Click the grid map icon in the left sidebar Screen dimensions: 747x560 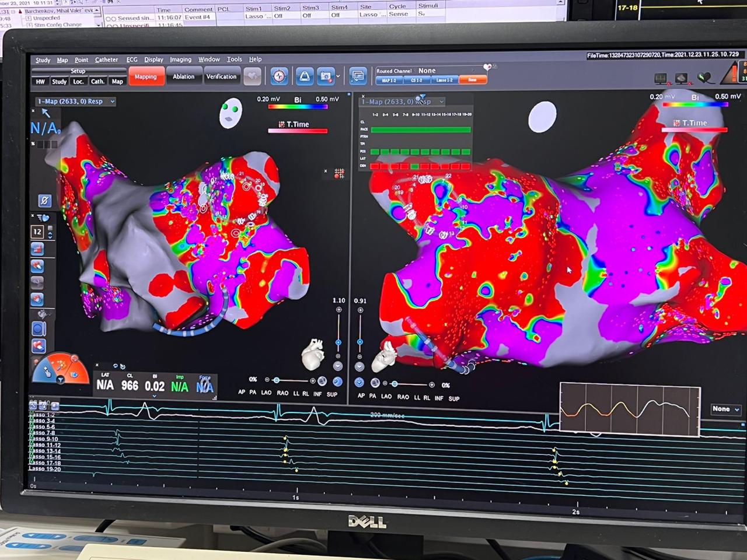38,249
